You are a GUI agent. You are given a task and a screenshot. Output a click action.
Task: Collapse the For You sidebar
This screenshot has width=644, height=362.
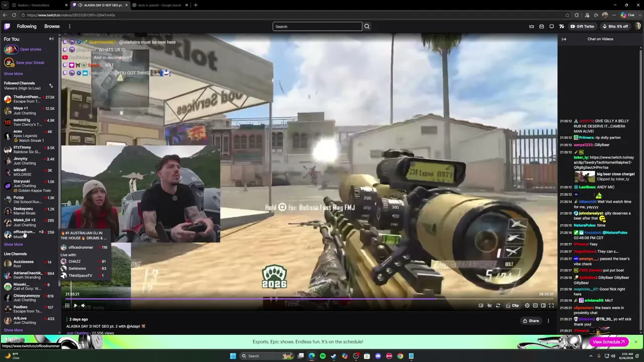51,39
